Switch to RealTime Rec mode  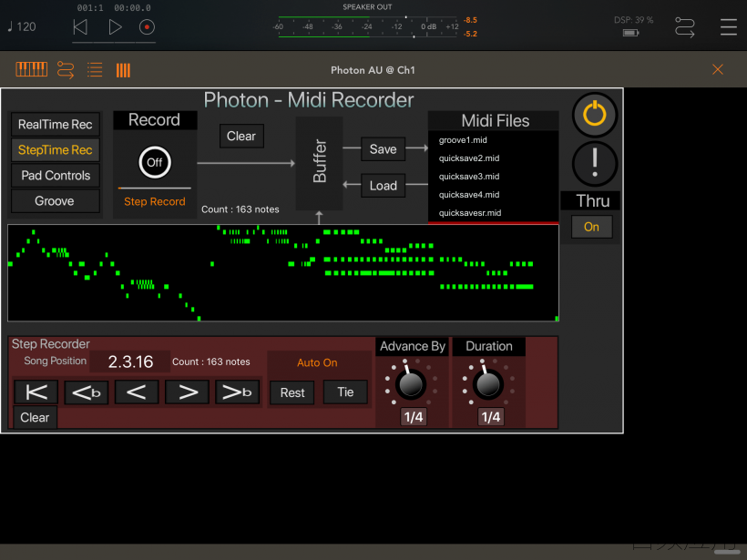coord(56,125)
